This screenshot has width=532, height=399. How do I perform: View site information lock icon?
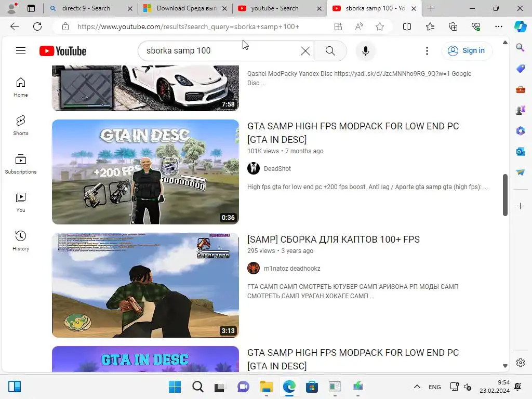click(65, 26)
